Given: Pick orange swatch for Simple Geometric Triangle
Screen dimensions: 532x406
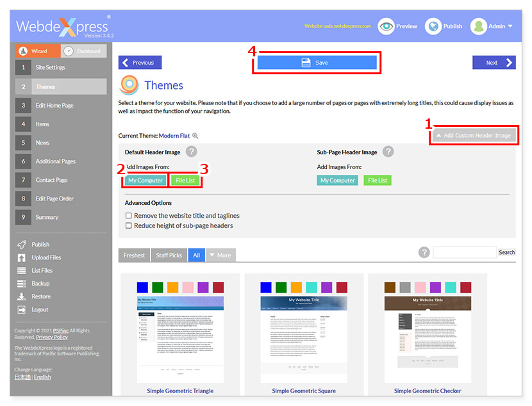Looking at the screenshot, I should pos(172,288).
